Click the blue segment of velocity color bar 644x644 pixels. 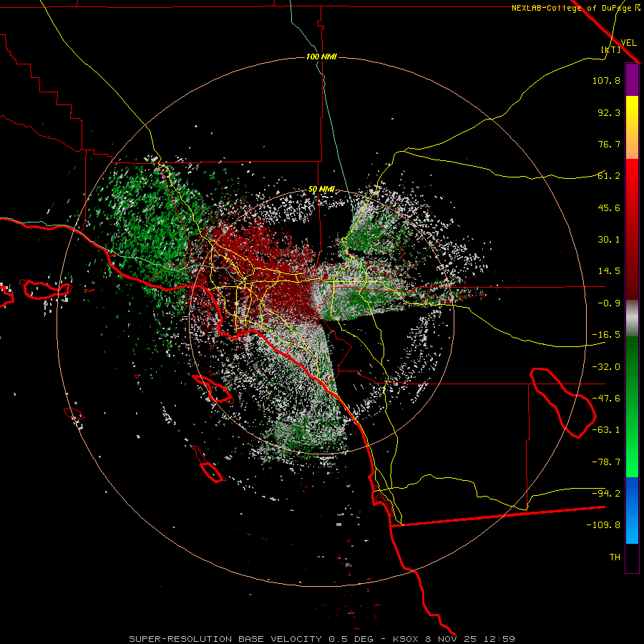[632, 510]
